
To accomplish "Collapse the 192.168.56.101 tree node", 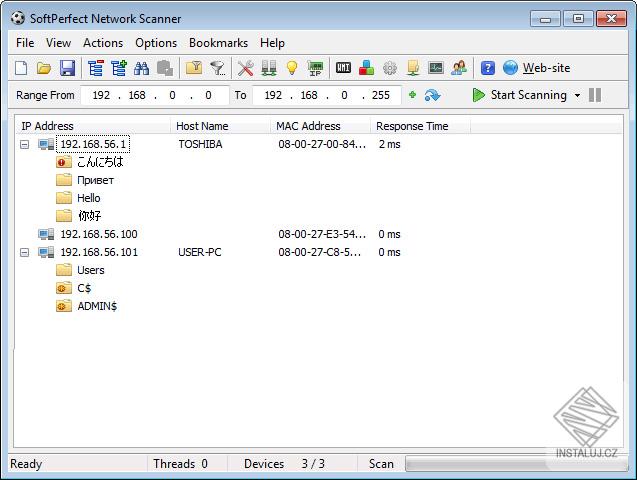I will coord(25,252).
